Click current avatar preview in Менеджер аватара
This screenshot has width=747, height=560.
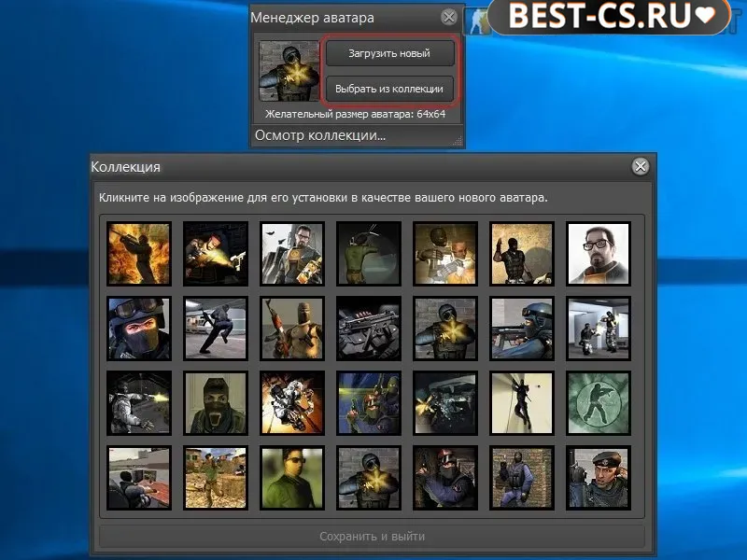pos(289,71)
